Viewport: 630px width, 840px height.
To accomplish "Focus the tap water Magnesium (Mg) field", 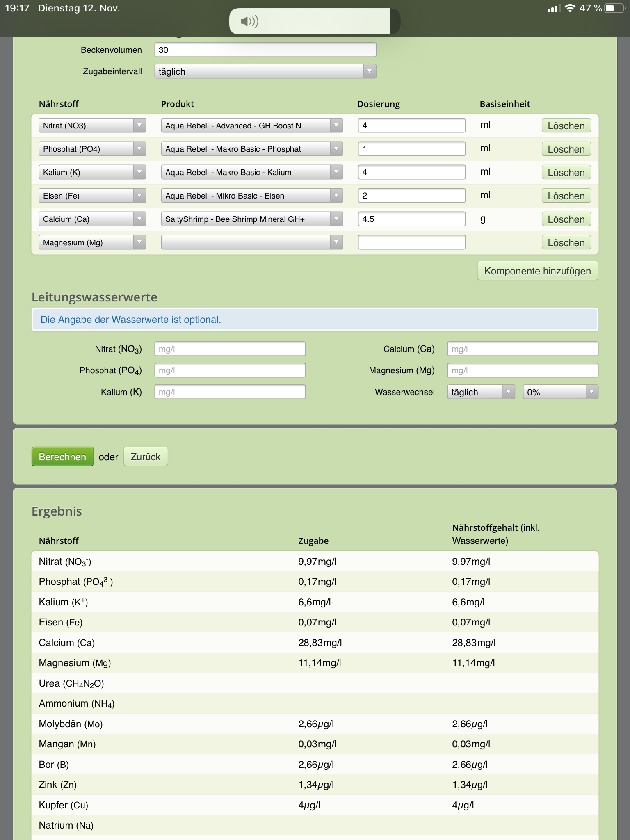I will pyautogui.click(x=523, y=370).
